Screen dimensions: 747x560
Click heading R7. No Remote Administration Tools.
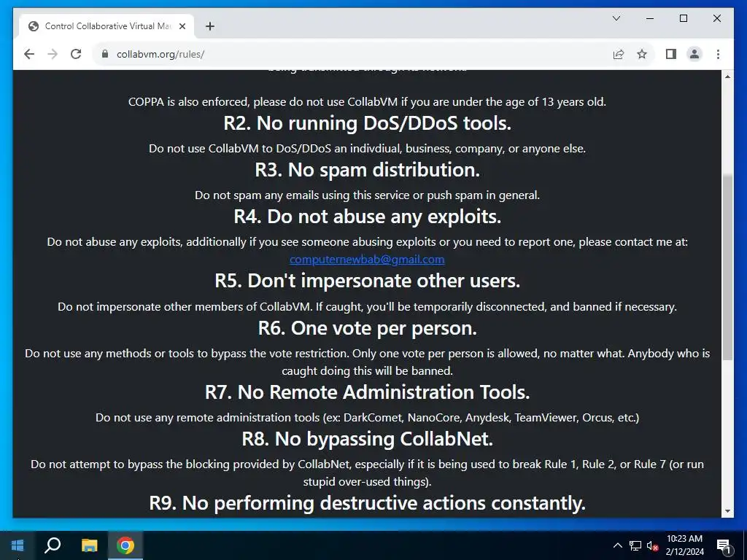pos(368,392)
